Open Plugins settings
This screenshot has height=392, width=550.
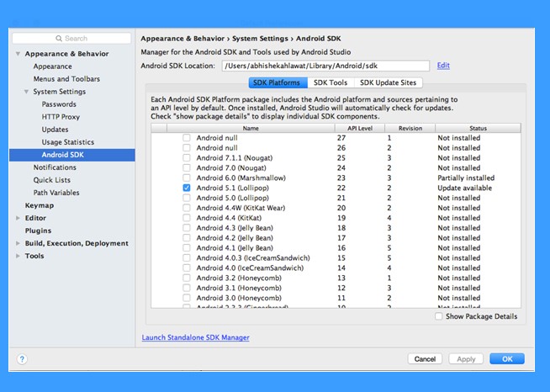click(x=38, y=230)
